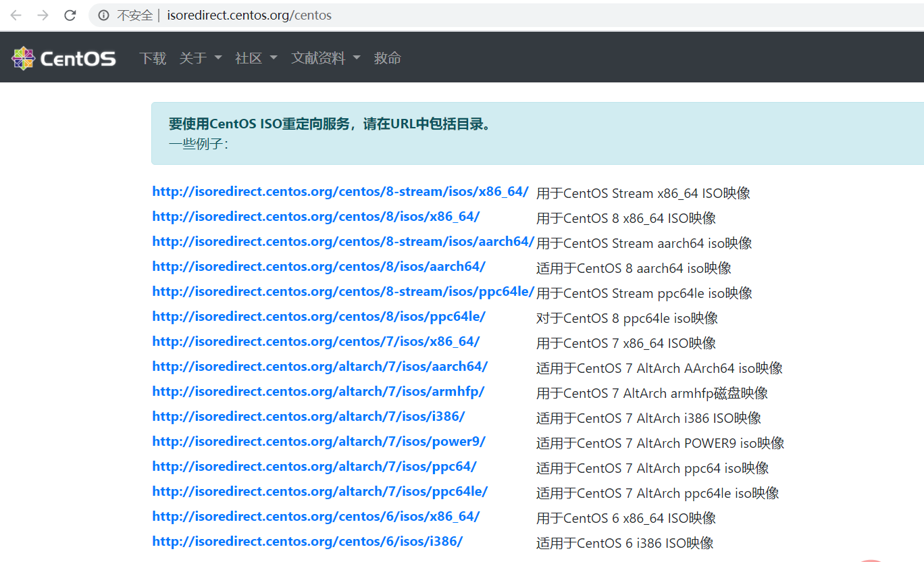Click the text 用于CentOS Stream x86_64 ISO映像
The image size is (924, 562).
[x=643, y=193]
